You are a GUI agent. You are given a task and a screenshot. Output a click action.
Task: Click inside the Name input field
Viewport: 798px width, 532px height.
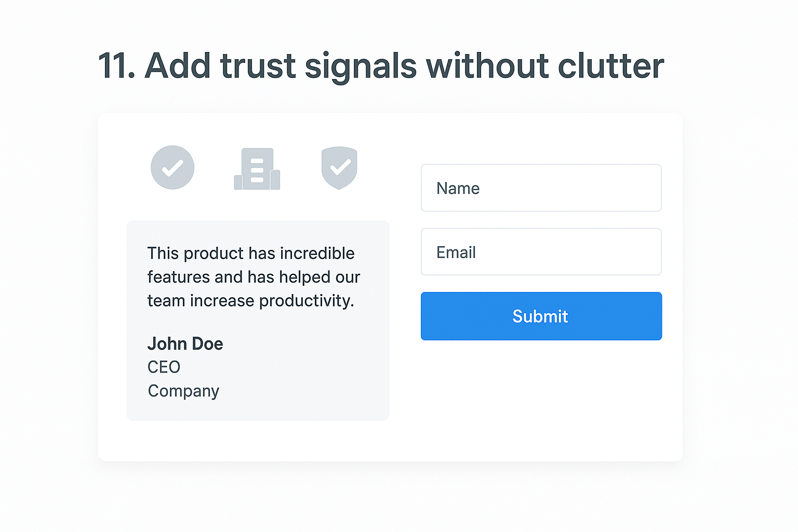coord(541,188)
